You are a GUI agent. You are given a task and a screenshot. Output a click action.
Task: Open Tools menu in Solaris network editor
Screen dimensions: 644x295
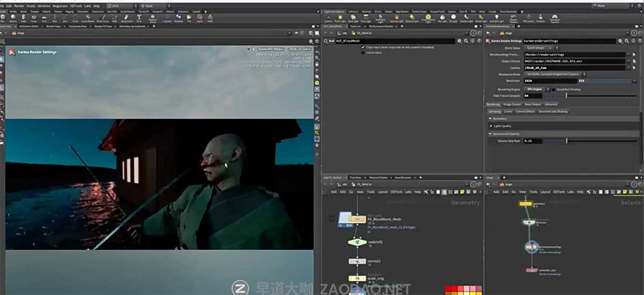(533, 191)
